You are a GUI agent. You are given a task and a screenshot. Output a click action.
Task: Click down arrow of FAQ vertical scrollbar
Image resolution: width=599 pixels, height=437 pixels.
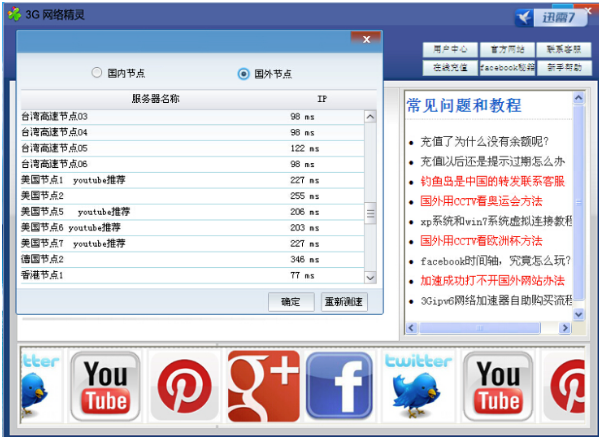pos(578,314)
